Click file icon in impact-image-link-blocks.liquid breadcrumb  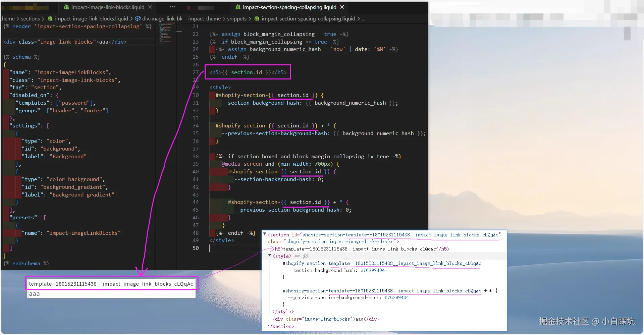tap(50, 18)
